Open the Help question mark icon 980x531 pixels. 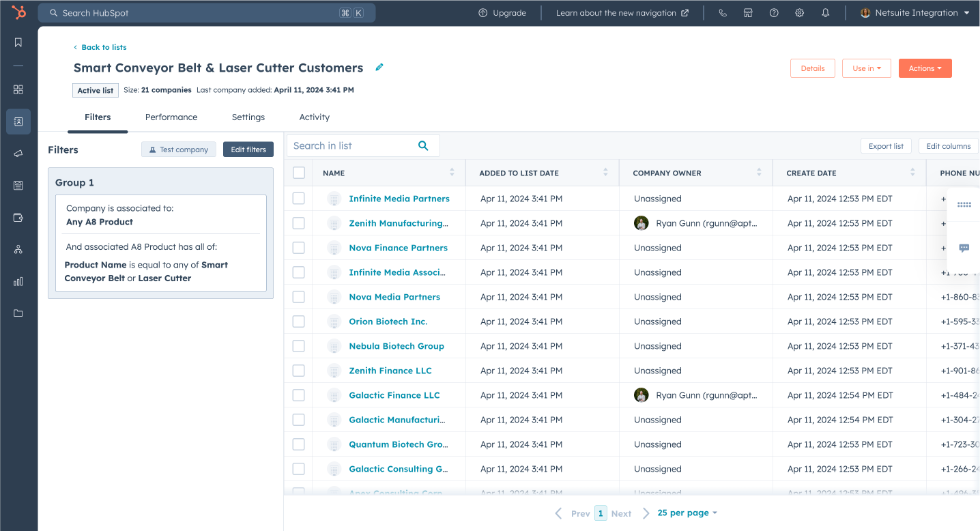[x=774, y=13]
